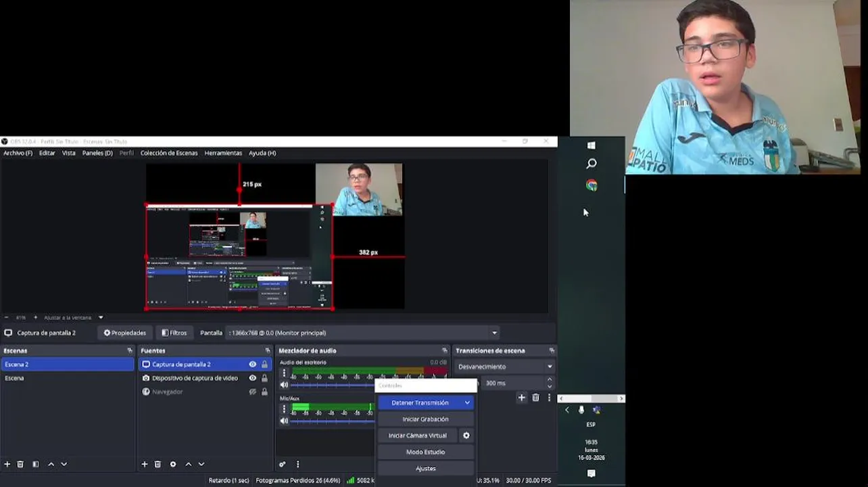Undock the Escenas panel
The image size is (868, 487).
(130, 350)
